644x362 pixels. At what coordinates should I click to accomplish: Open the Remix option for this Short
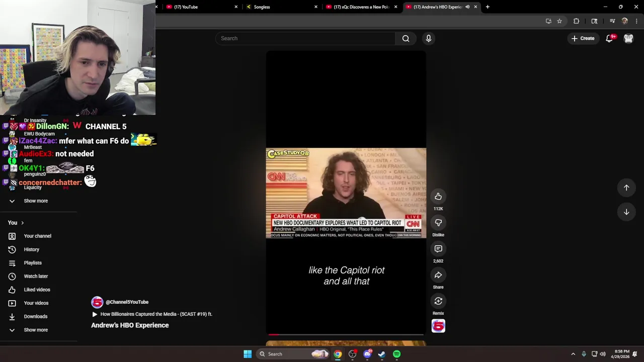438,301
